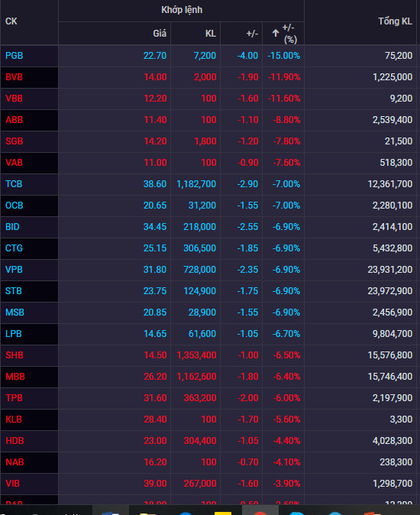This screenshot has height=515, width=420.
Task: Click BID matched volume 218,000
Action: [200, 227]
